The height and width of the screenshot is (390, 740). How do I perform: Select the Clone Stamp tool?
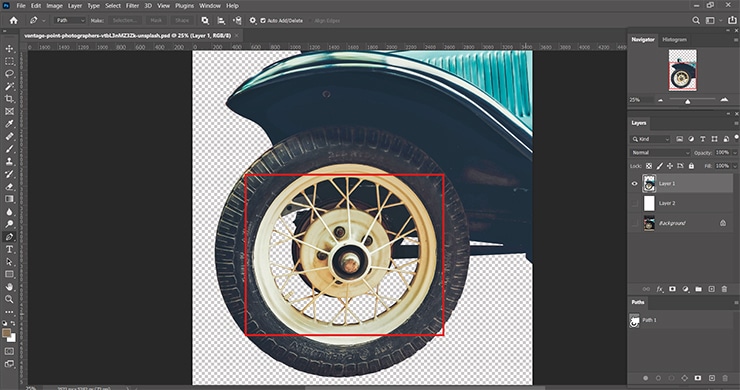[9, 161]
